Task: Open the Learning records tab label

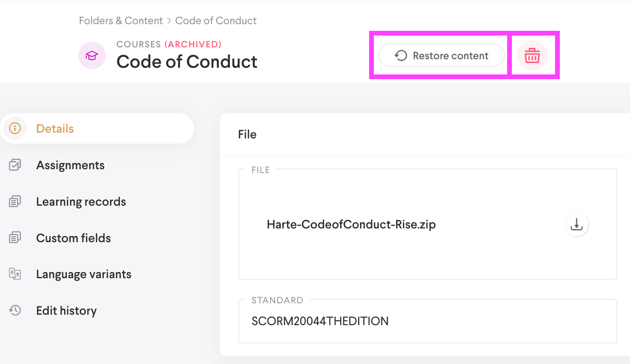Action: point(81,201)
